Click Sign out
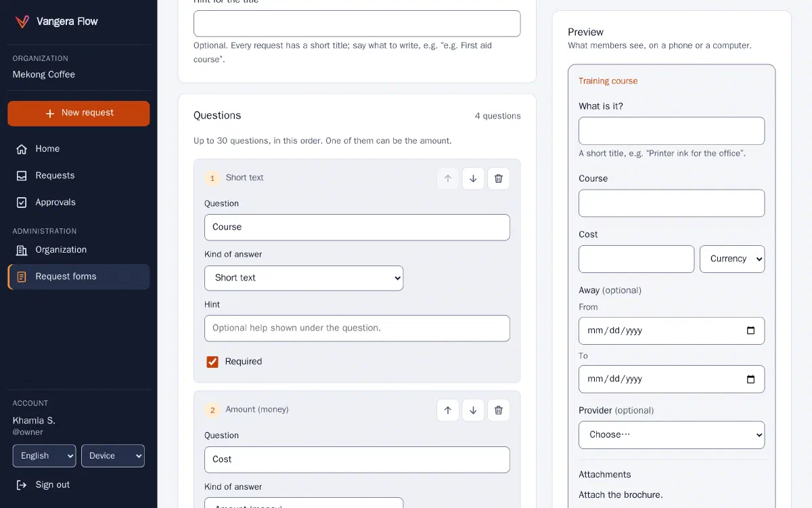 78,485
